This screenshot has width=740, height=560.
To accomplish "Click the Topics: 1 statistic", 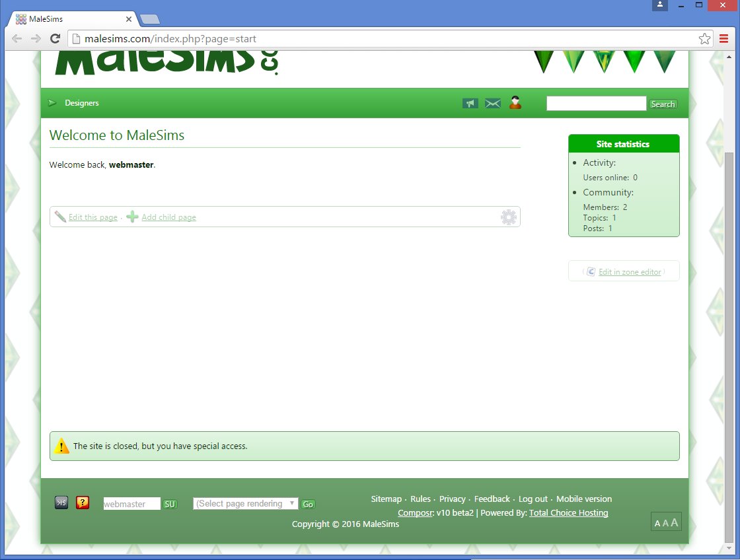I will click(599, 218).
